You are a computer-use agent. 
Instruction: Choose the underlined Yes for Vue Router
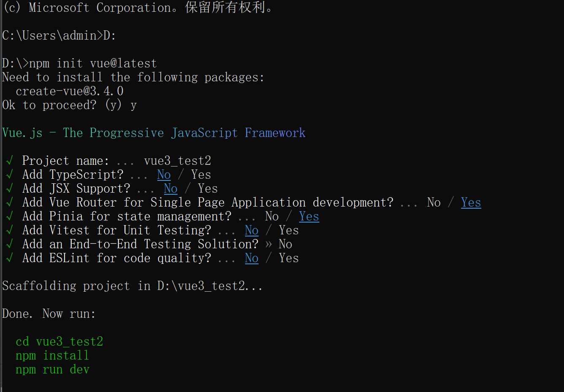point(471,203)
